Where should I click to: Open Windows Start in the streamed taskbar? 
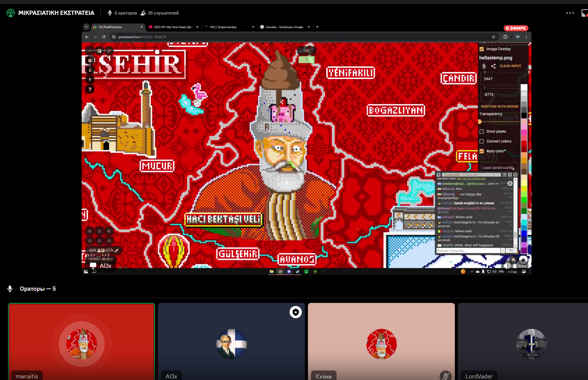tap(86, 272)
